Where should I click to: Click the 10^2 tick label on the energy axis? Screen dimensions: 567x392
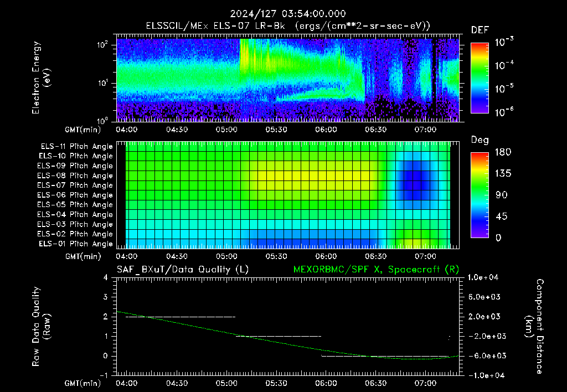(102, 45)
